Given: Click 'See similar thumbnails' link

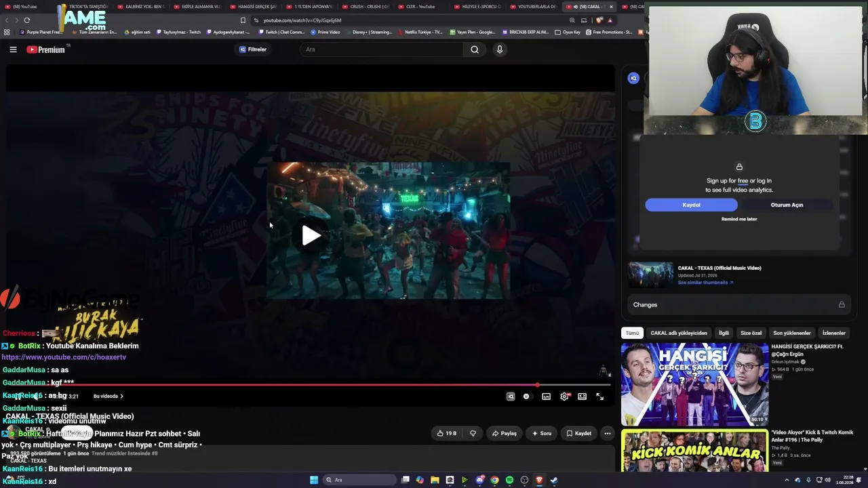Looking at the screenshot, I should point(705,283).
